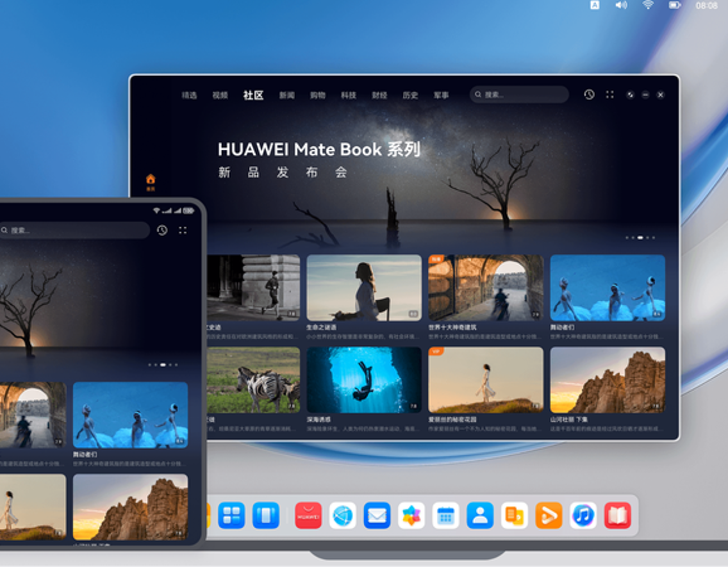The width and height of the screenshot is (728, 567).
Task: Click the 08:08 clock in status bar
Action: (707, 6)
